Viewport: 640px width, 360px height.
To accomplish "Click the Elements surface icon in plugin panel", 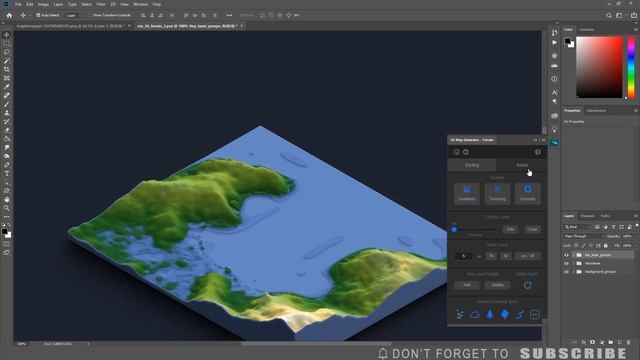I will (527, 193).
